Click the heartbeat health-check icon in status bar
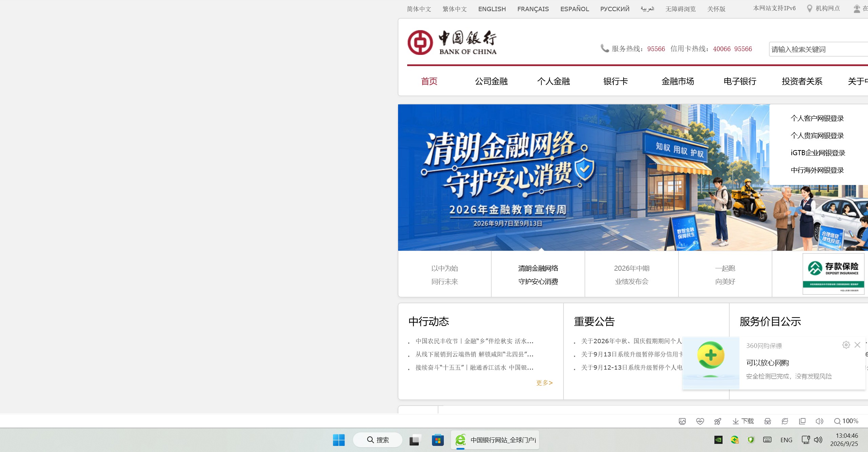Screen dimensions: 868x452 700,421
